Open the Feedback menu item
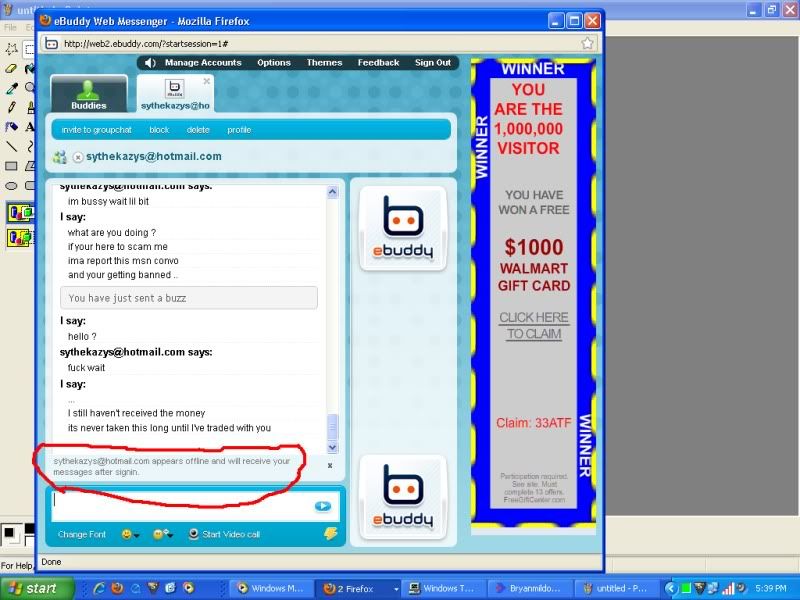This screenshot has height=600, width=800. [x=379, y=63]
